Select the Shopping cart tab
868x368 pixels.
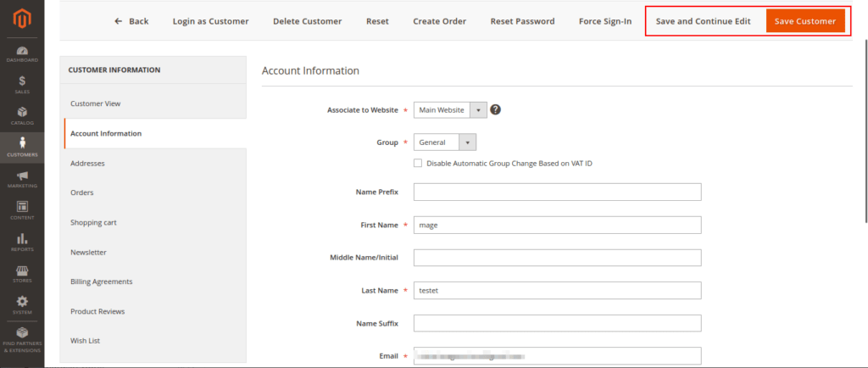point(93,222)
